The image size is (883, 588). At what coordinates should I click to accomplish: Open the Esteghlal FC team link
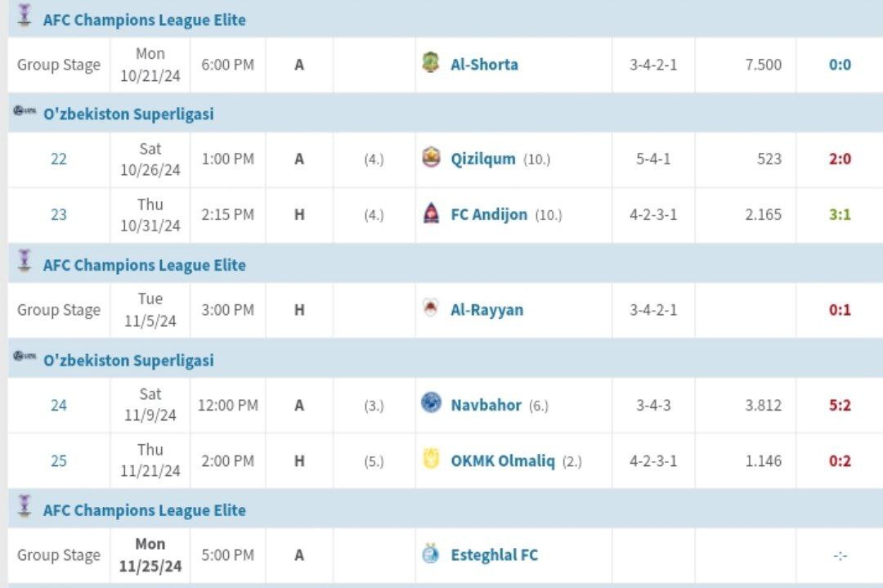point(494,555)
